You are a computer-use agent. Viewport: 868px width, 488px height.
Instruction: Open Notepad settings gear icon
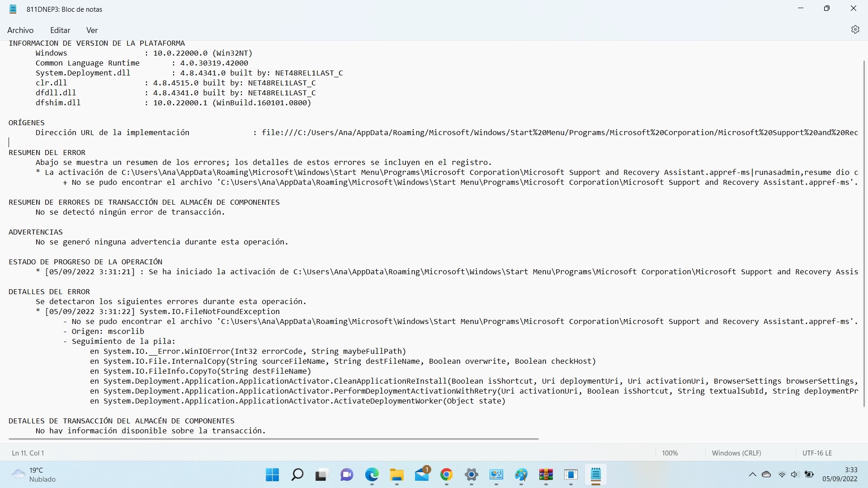pyautogui.click(x=855, y=30)
